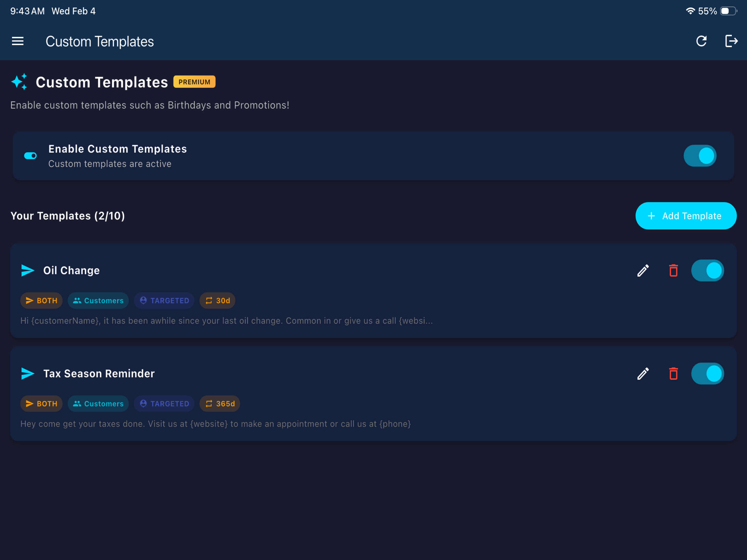747x560 pixels.
Task: Click the BOTH chip on Tax Season Reminder
Action: point(41,404)
